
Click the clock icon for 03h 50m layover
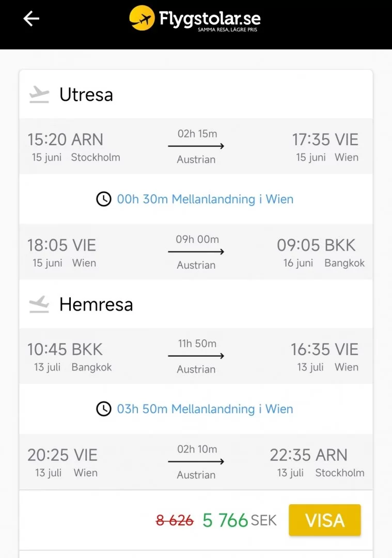104,409
